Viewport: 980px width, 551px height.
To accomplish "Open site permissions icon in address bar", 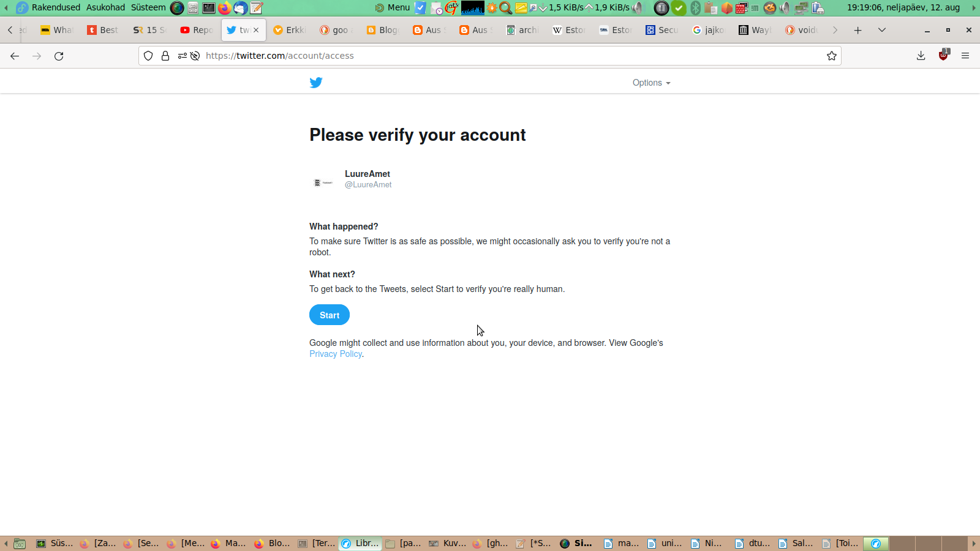I will click(183, 56).
